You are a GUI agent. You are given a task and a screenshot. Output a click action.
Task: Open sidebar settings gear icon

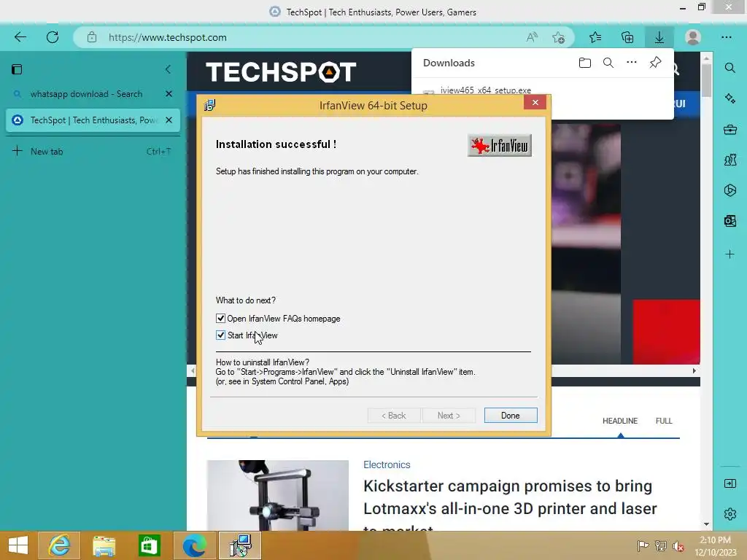[729, 514]
